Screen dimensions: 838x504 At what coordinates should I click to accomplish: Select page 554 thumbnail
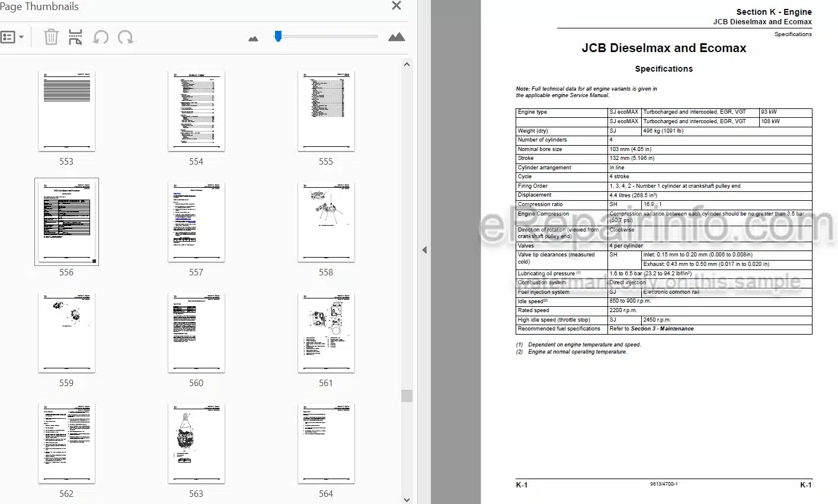coord(196,111)
